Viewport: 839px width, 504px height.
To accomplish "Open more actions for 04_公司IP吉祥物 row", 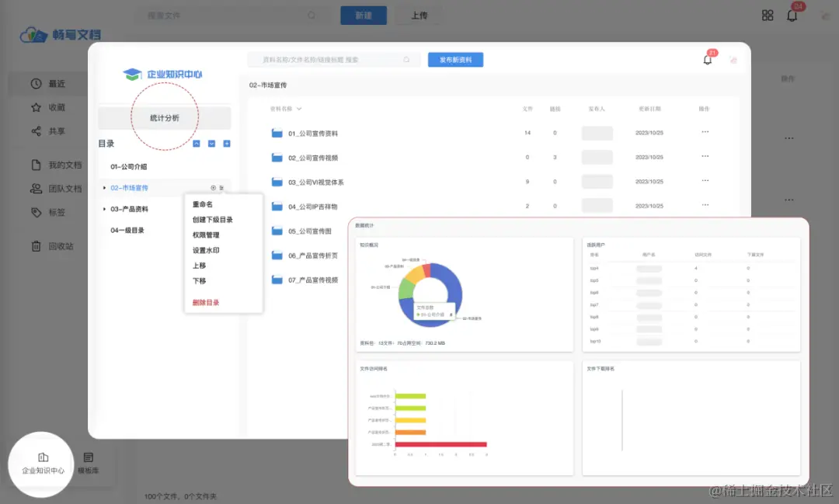I will point(705,205).
